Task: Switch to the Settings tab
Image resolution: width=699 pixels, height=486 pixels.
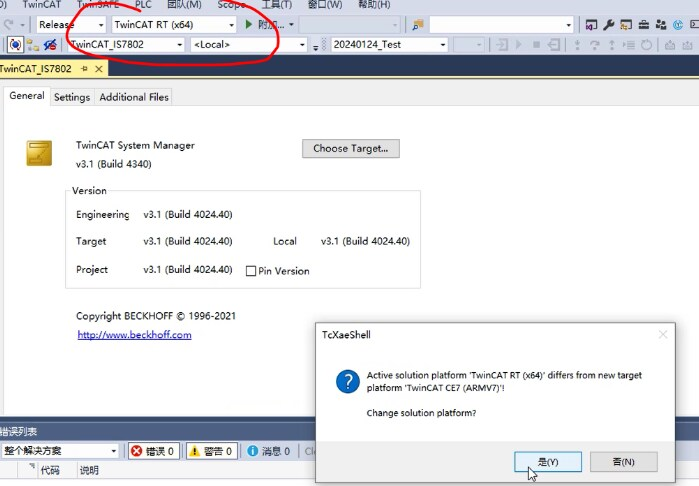Action: tap(72, 97)
